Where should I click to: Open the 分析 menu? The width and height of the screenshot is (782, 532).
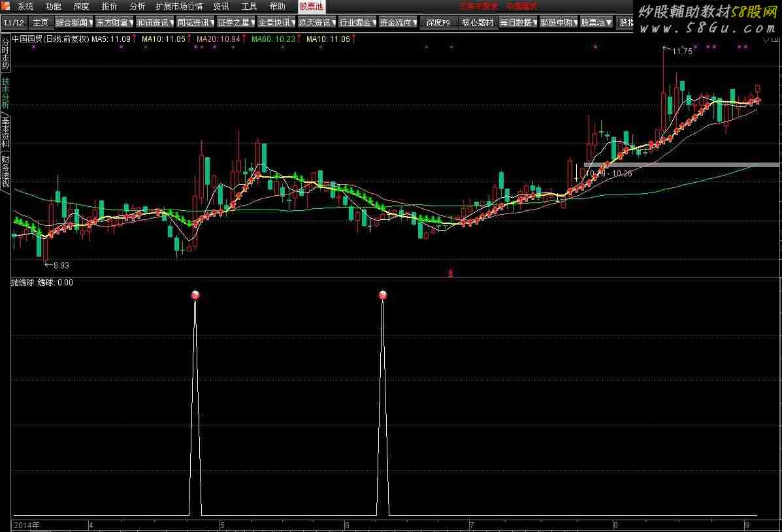tap(137, 7)
